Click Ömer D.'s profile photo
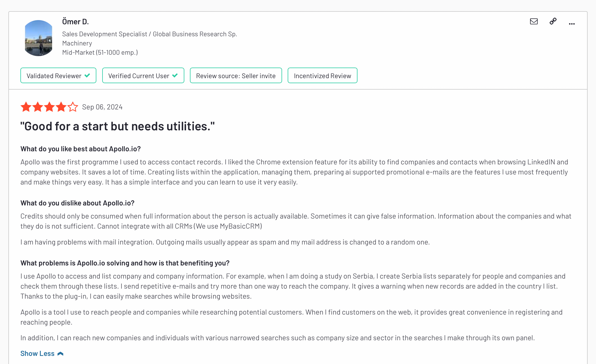This screenshot has height=364, width=596. pyautogui.click(x=39, y=38)
